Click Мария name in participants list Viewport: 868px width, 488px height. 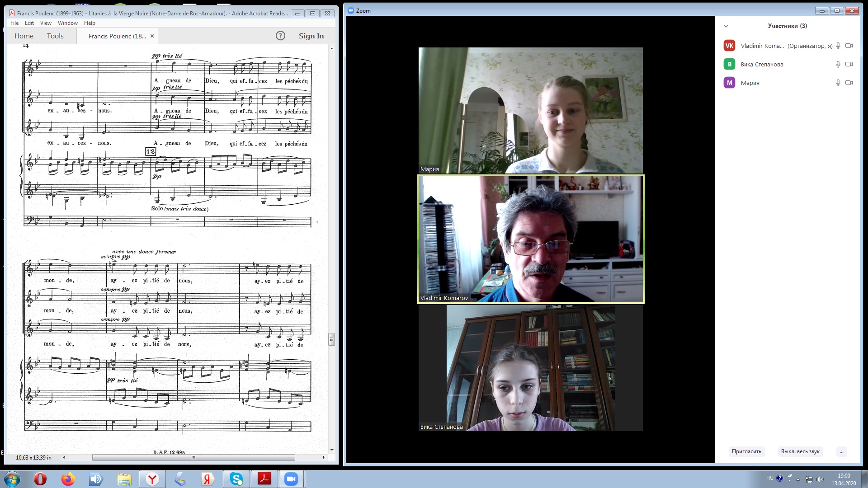click(x=750, y=83)
